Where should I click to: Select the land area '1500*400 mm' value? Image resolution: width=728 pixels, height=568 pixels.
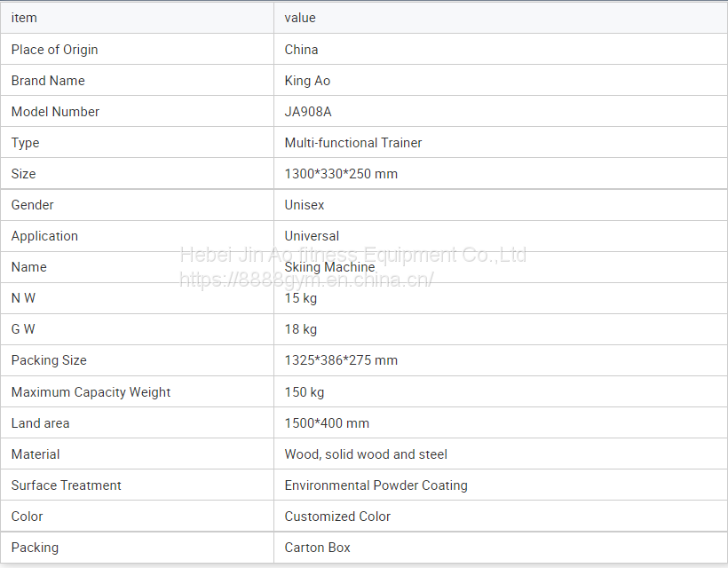(327, 423)
